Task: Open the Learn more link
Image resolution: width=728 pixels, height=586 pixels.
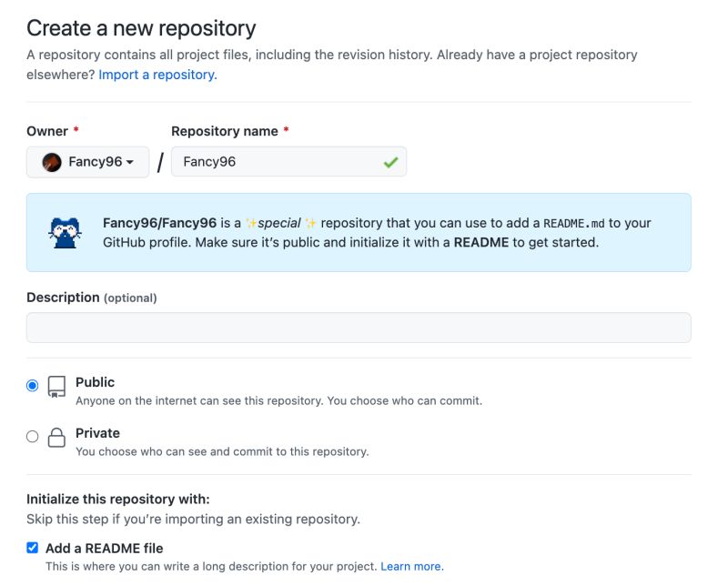Action: (411, 566)
